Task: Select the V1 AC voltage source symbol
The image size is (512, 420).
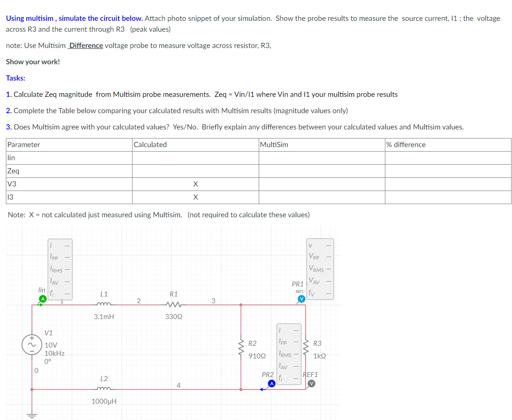Action: click(x=32, y=345)
